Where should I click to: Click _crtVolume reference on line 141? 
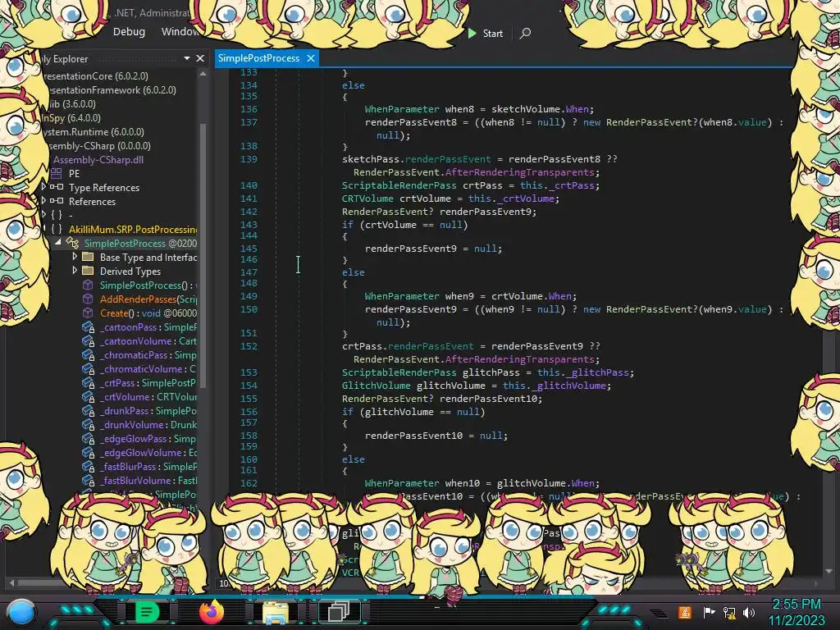tap(526, 199)
